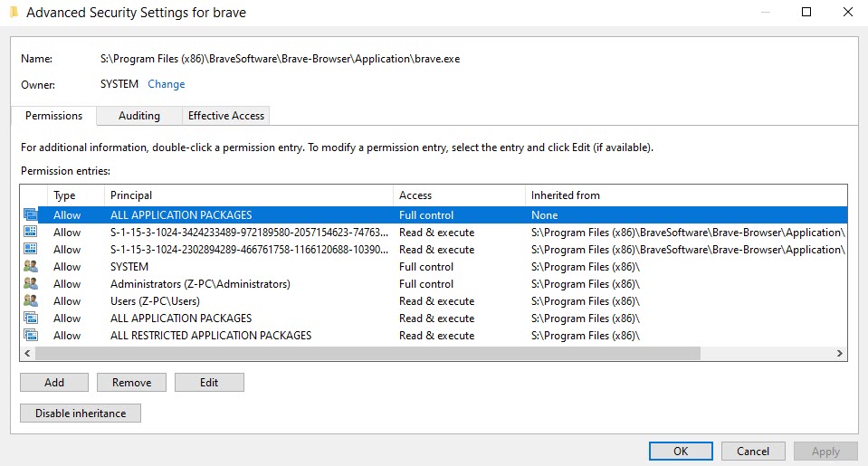
Task: Click the horizontal scrollbar right arrow
Action: [x=839, y=353]
